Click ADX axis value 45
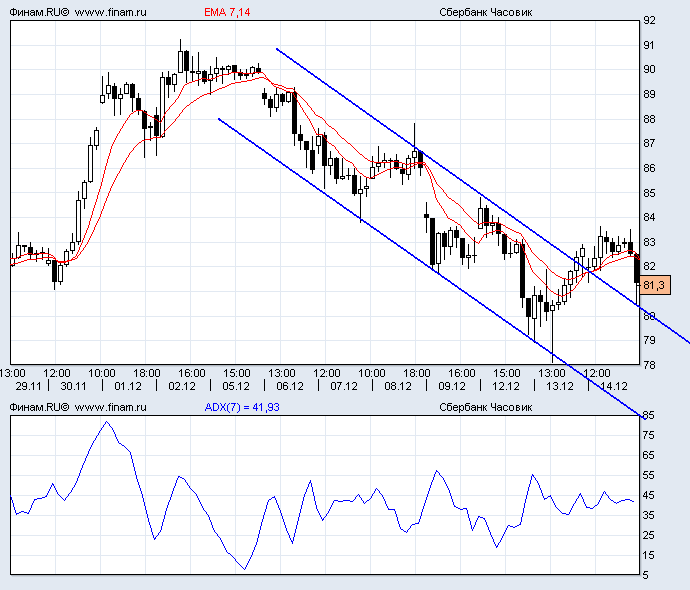The height and width of the screenshot is (590, 690). 648,495
